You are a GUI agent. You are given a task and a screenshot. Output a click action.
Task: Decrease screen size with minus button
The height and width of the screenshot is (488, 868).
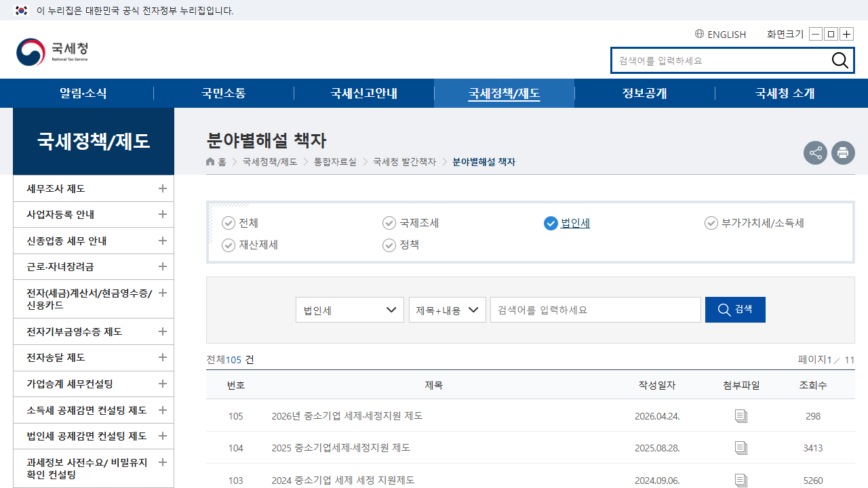pos(816,34)
